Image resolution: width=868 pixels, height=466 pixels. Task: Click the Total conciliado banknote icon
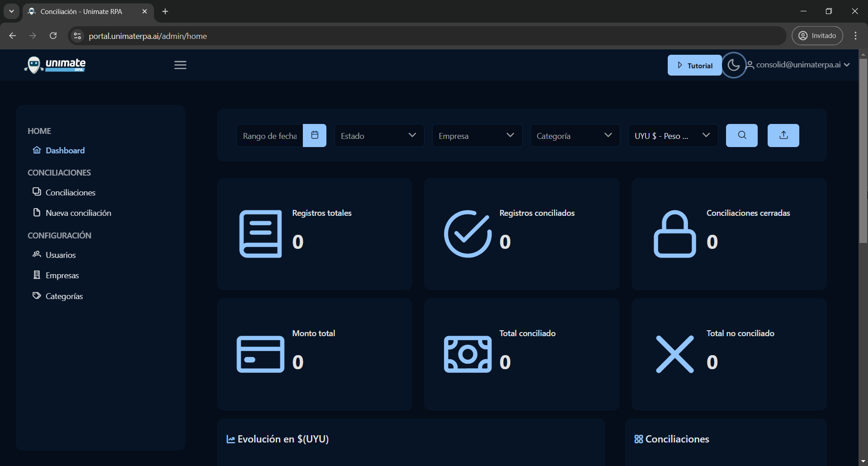tap(467, 354)
